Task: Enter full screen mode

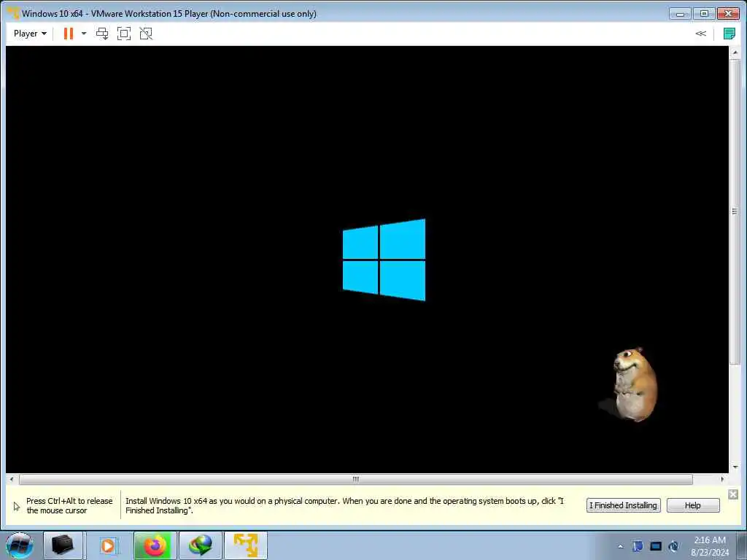Action: 124,34
